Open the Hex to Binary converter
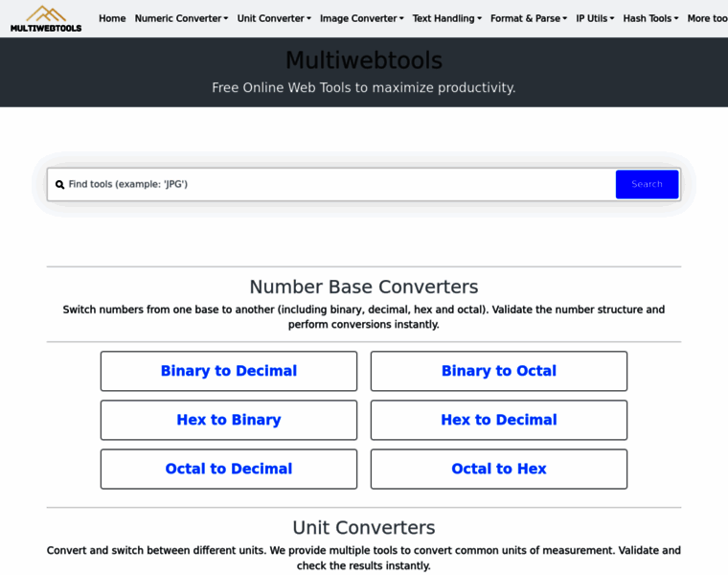Screen dimensions: 728x575 coord(229,420)
